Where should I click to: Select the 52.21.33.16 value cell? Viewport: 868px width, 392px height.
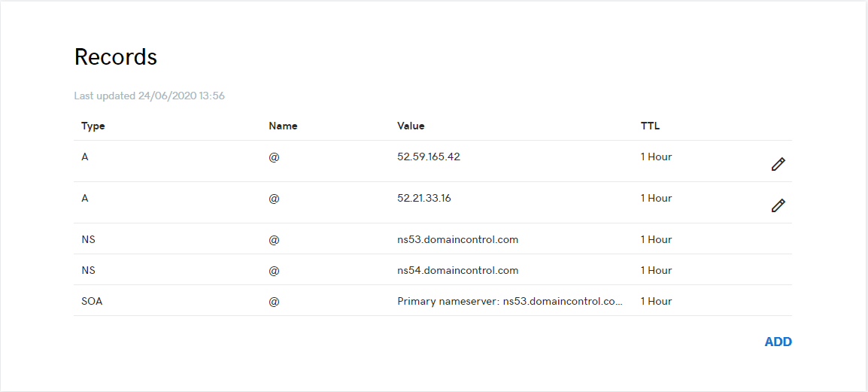[x=424, y=198]
